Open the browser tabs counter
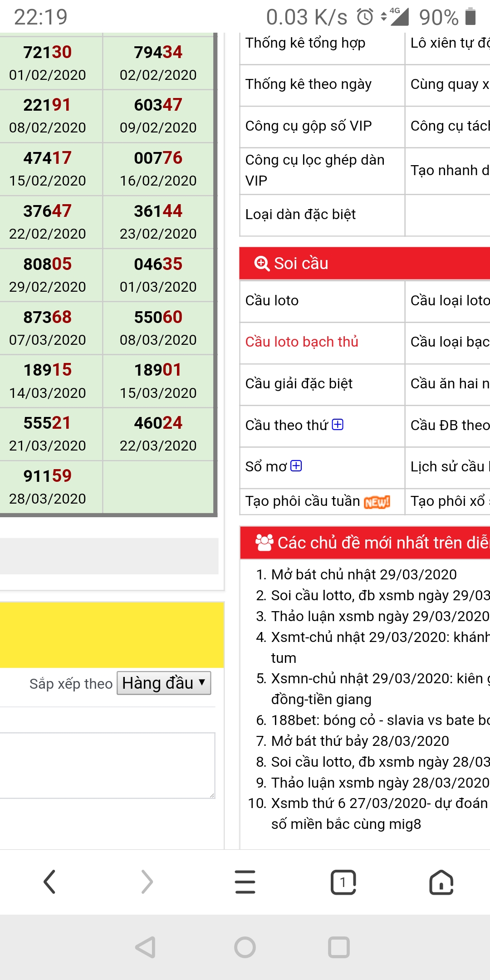Image resolution: width=490 pixels, height=980 pixels. (x=343, y=882)
